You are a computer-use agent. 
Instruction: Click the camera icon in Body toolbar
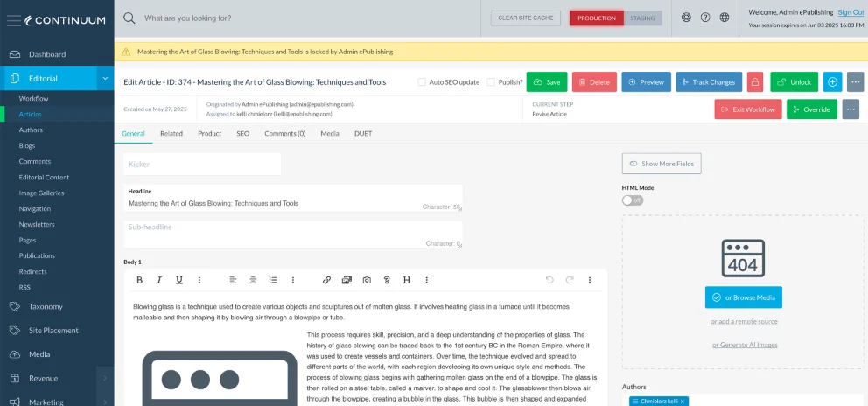(367, 280)
